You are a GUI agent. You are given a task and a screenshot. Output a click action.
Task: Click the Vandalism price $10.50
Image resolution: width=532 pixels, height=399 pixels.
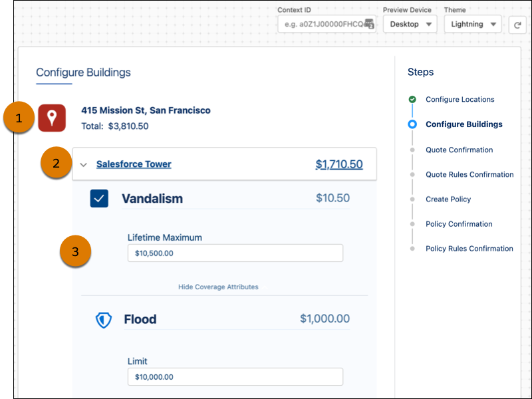332,198
